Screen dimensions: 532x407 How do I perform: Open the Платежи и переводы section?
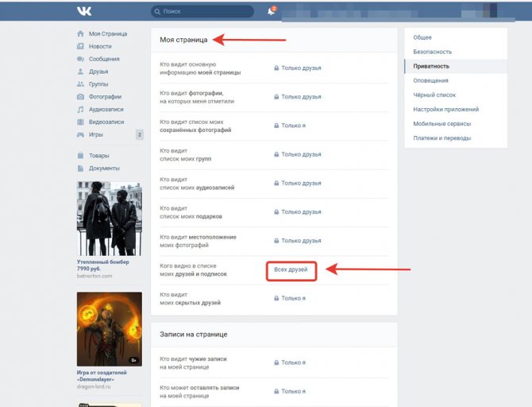[442, 138]
